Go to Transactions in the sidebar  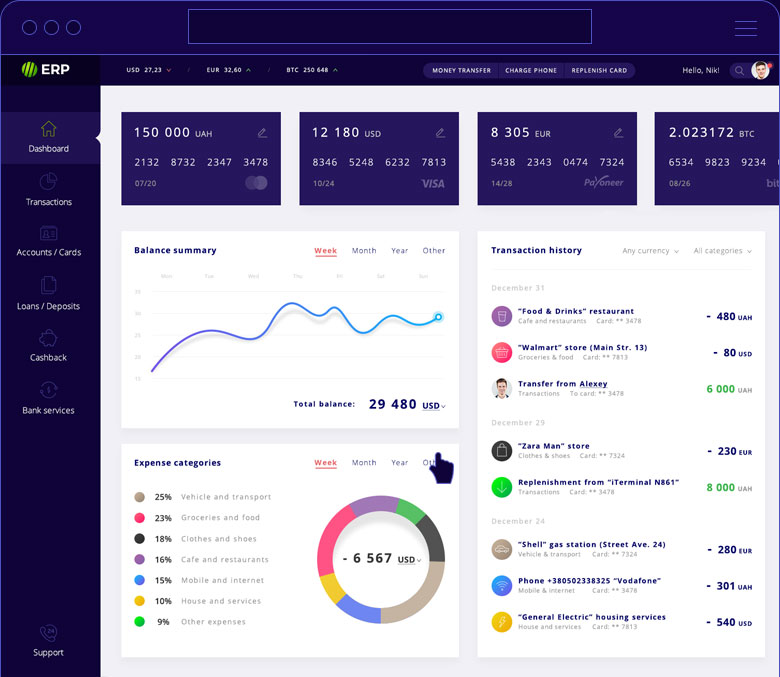(x=48, y=182)
